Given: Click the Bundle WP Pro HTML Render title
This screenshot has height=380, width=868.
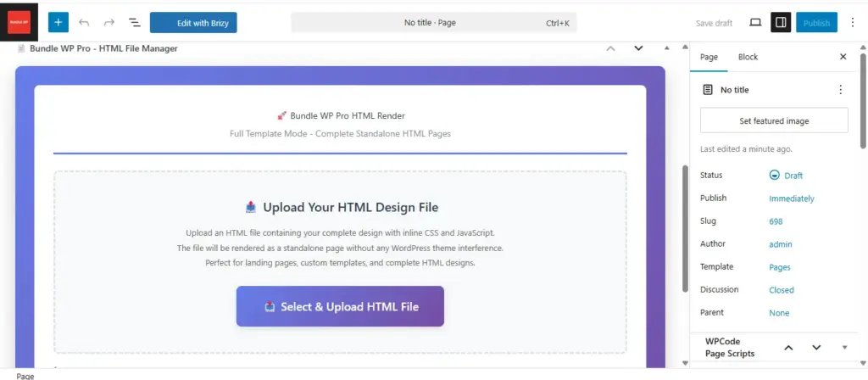Looking at the screenshot, I should pyautogui.click(x=348, y=115).
